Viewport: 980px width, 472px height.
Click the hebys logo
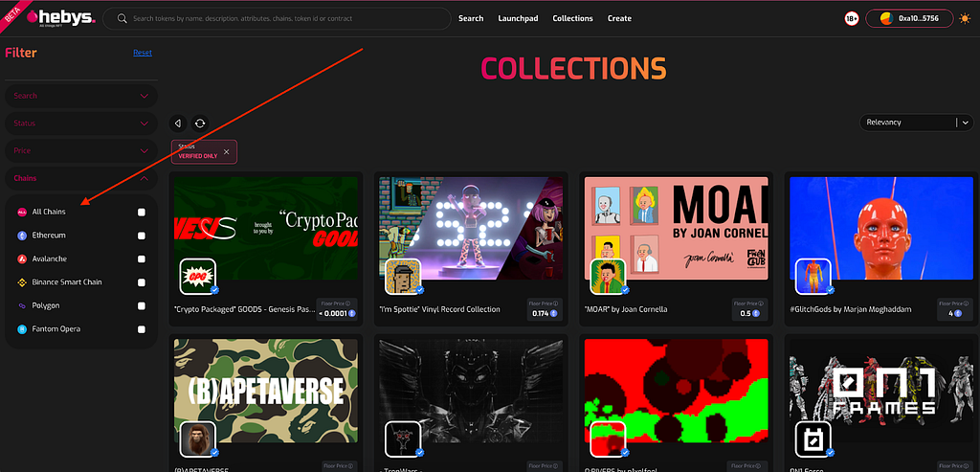point(60,18)
